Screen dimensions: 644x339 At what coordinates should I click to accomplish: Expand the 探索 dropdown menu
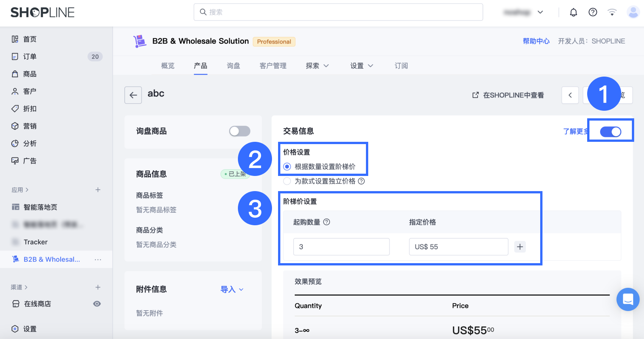[x=317, y=66]
